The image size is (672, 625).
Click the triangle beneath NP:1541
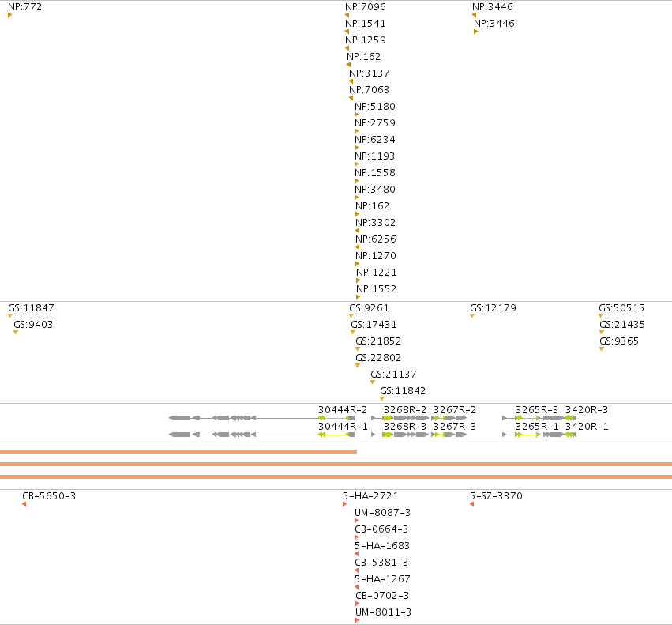(x=347, y=32)
